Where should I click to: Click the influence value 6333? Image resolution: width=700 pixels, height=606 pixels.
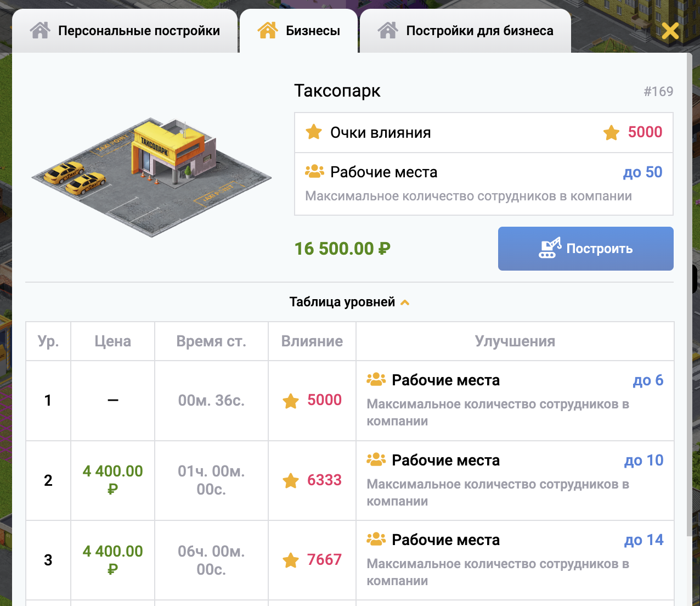pos(324,480)
